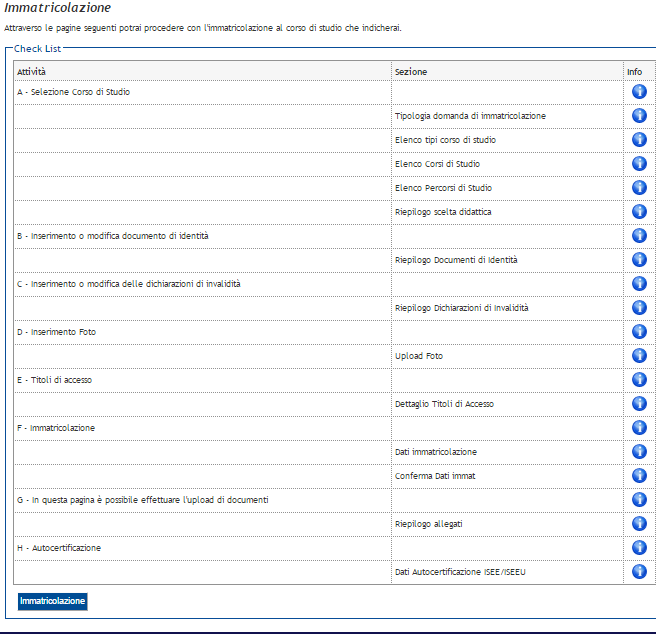The image size is (656, 634).
Task: Open info for Riepilogo allegati
Action: coord(639,523)
